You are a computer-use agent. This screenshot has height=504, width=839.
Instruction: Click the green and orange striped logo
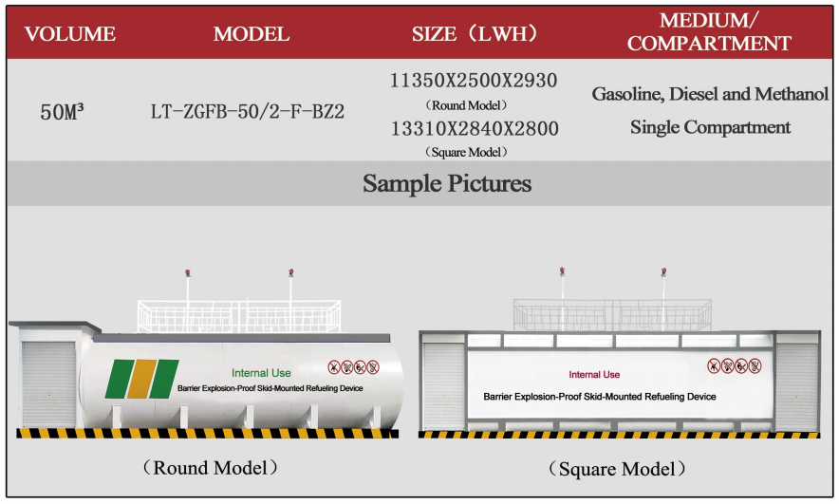(141, 379)
